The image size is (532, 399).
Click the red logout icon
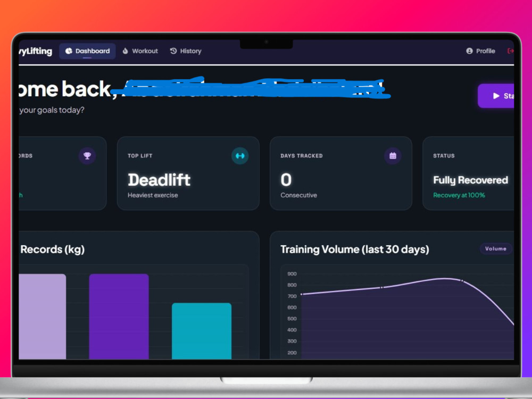click(x=510, y=51)
